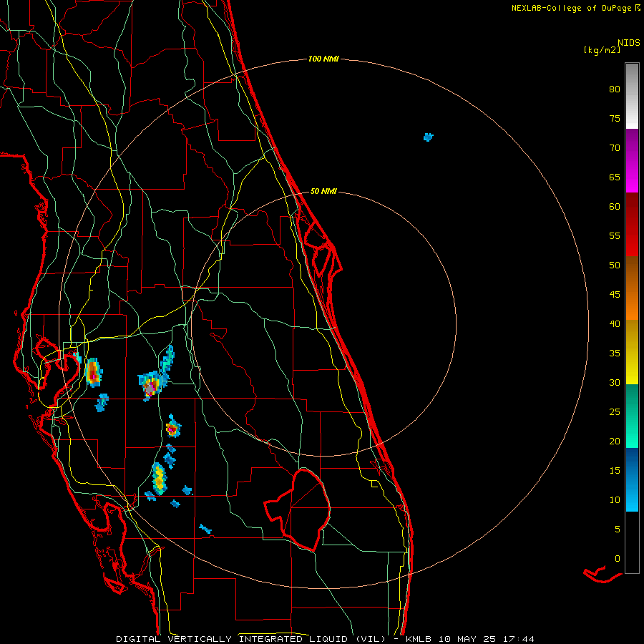Click the 50 value on the color scale
Image resolution: width=644 pixels, height=644 pixels.
615,265
